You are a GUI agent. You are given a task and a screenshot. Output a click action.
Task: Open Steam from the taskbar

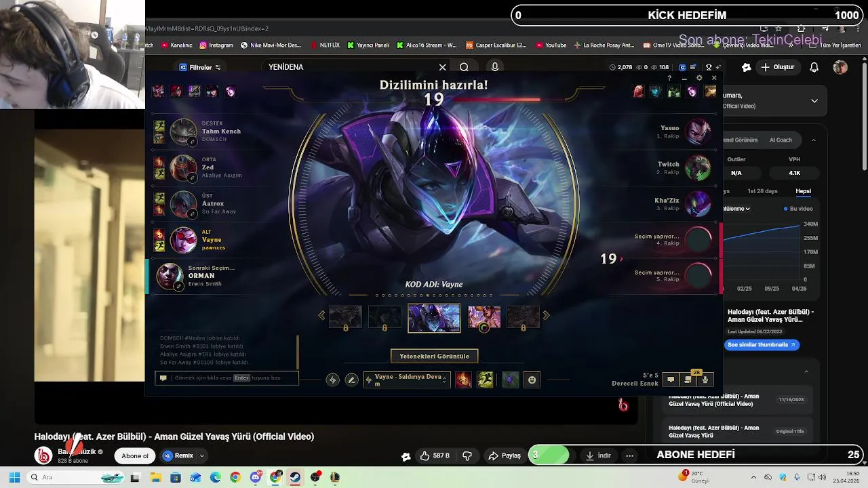tap(295, 477)
